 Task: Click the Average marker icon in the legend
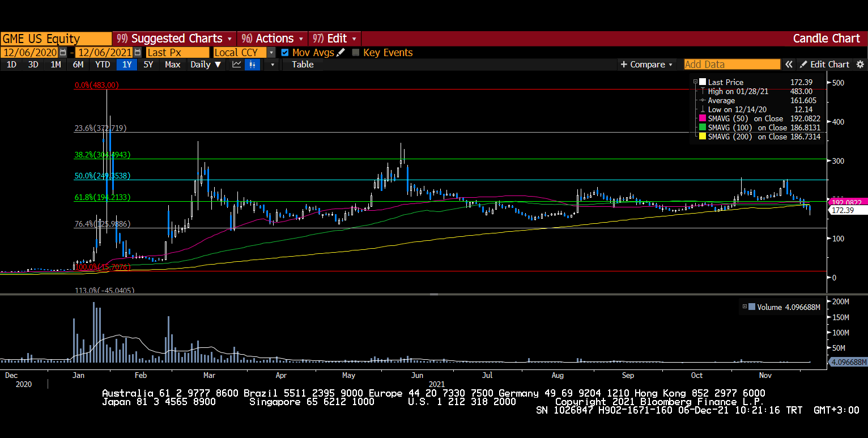click(x=703, y=100)
